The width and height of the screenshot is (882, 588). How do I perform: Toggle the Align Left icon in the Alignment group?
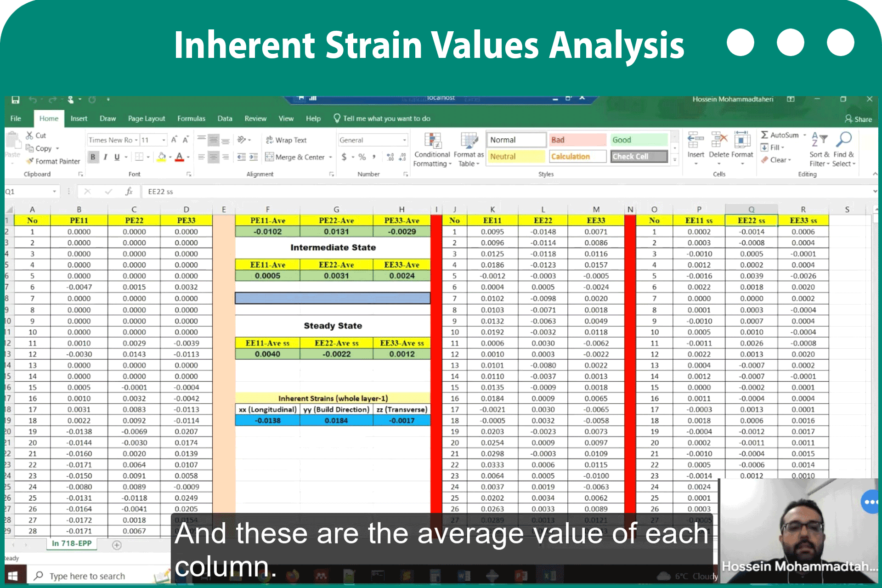(201, 157)
